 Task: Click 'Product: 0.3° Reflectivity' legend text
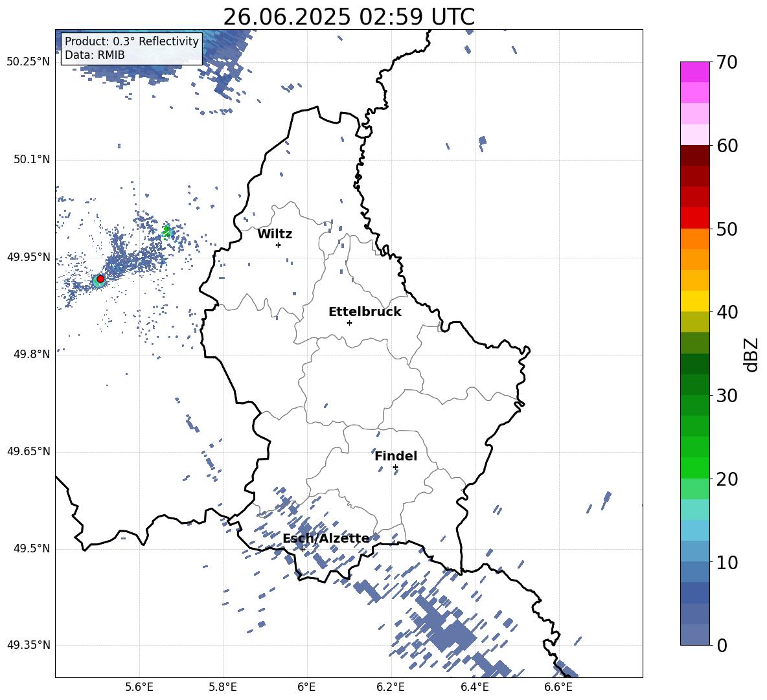(132, 41)
